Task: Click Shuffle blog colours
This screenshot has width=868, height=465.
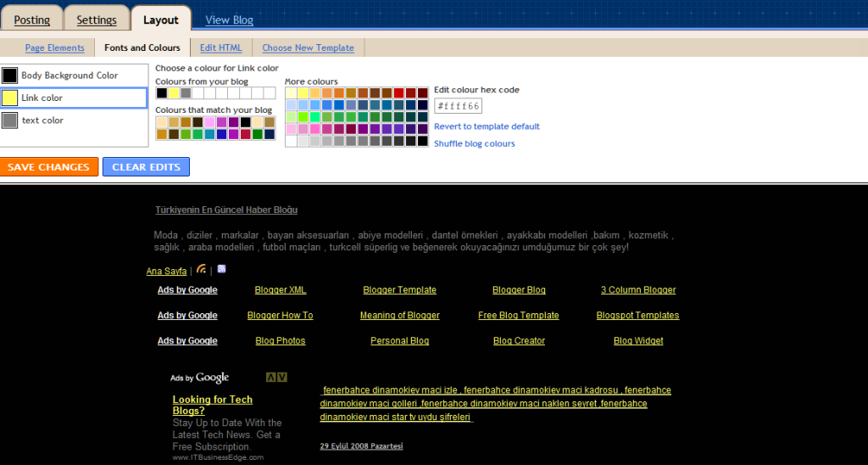Action: point(475,143)
